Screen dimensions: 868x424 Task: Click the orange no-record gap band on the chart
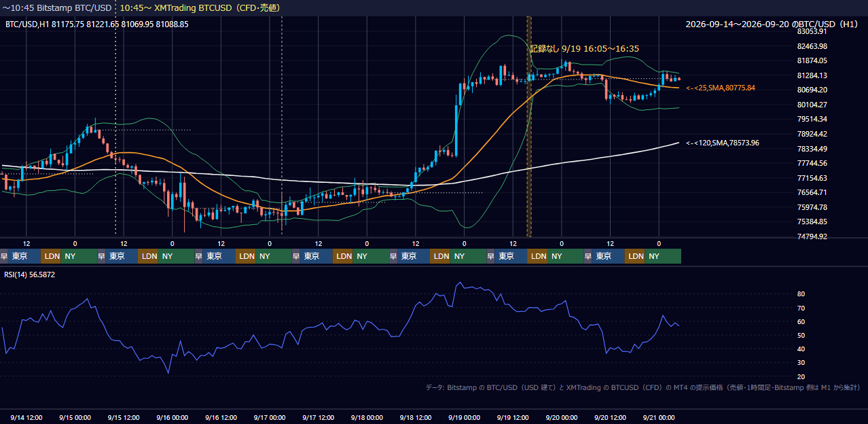[529, 126]
